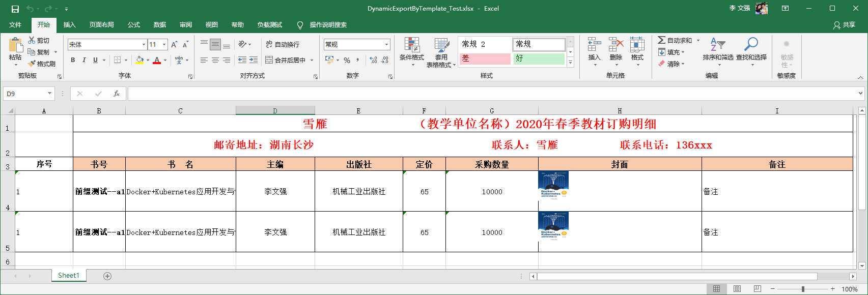Viewport: 868px width, 295px height.
Task: Switch to the 审阅 tab
Action: pyautogui.click(x=186, y=25)
